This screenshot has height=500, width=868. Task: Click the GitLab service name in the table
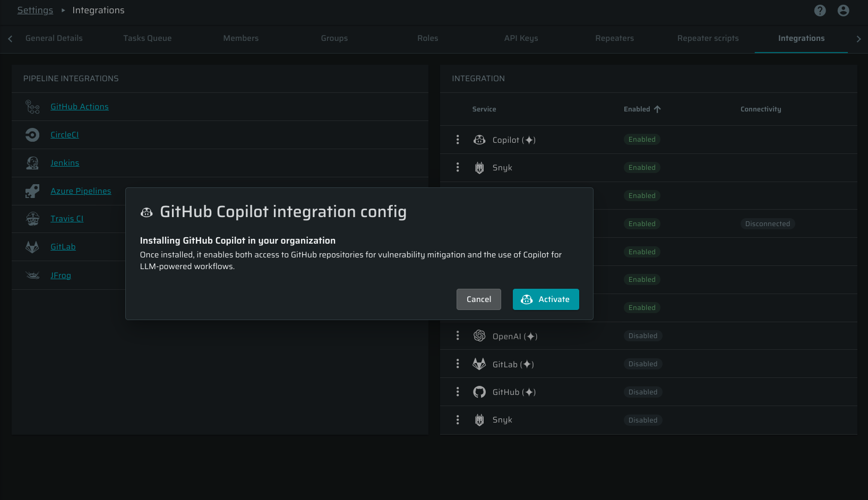tap(513, 364)
